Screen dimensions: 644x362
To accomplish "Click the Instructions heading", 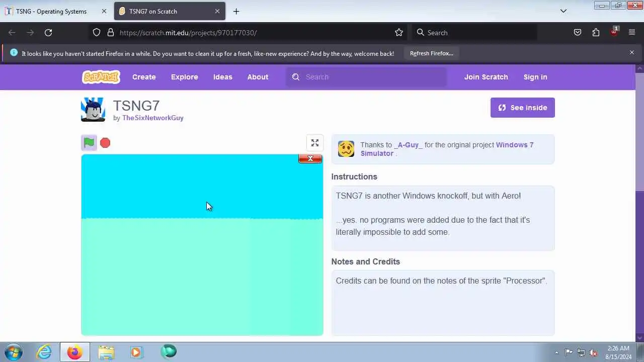I will point(354,176).
